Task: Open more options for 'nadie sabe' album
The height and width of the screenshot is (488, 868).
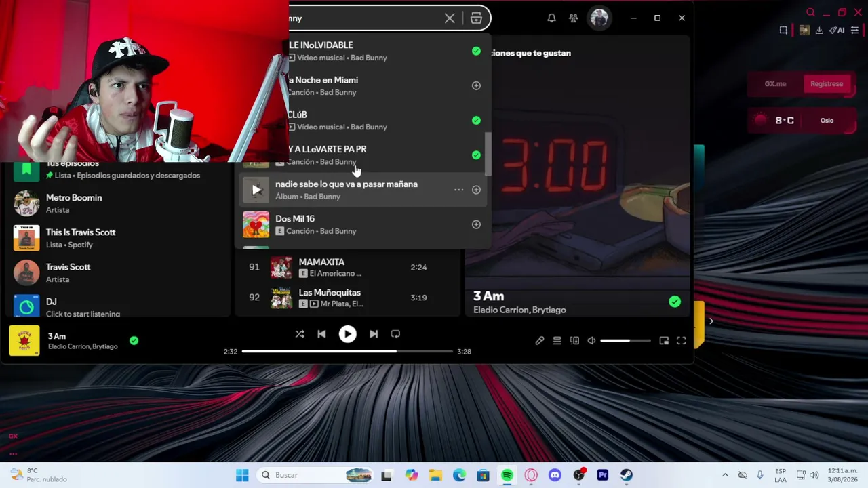Action: point(458,190)
